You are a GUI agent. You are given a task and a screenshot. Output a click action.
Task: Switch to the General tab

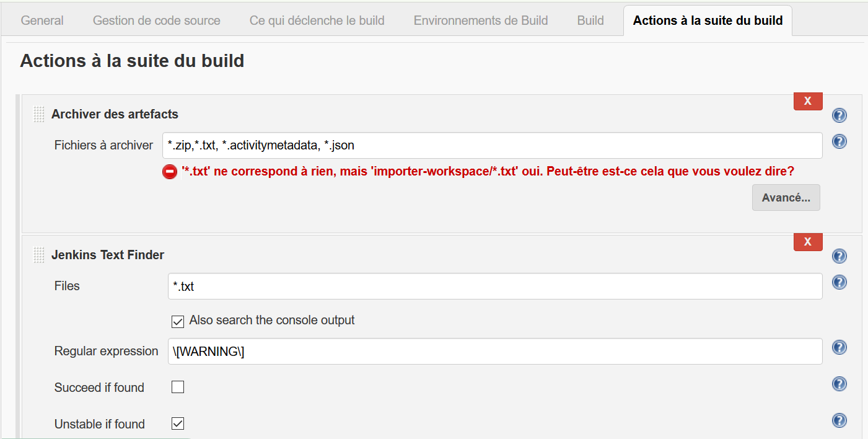coord(42,20)
